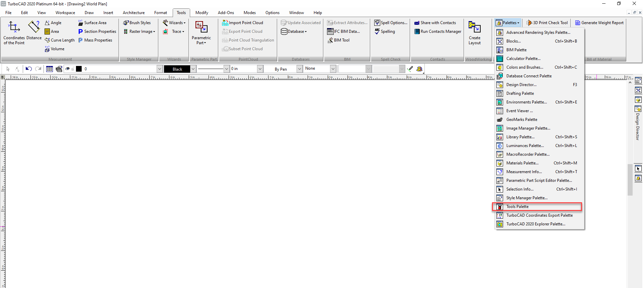Click the Coordinates of the Point tool
The image size is (644, 288).
14,33
